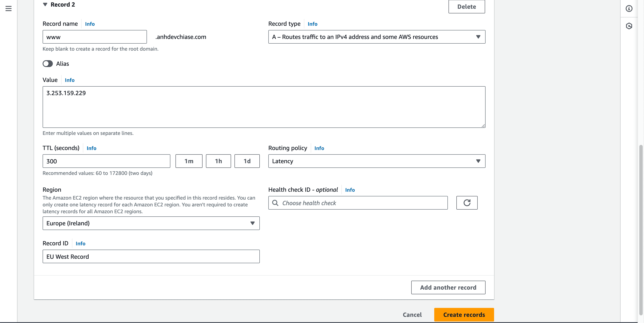
Task: Toggle the Alias switch on
Action: [x=47, y=64]
